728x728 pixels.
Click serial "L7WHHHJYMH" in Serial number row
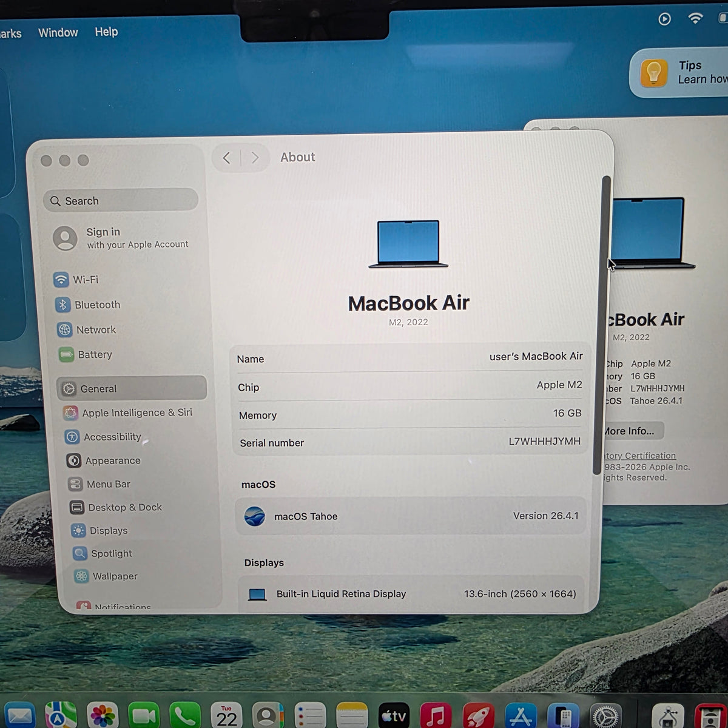[x=544, y=441]
